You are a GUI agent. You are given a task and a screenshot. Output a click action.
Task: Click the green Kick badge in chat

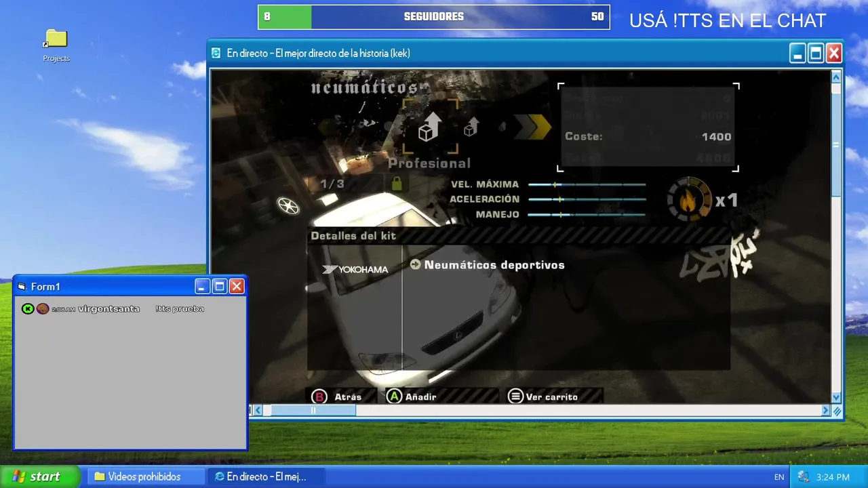pos(28,308)
